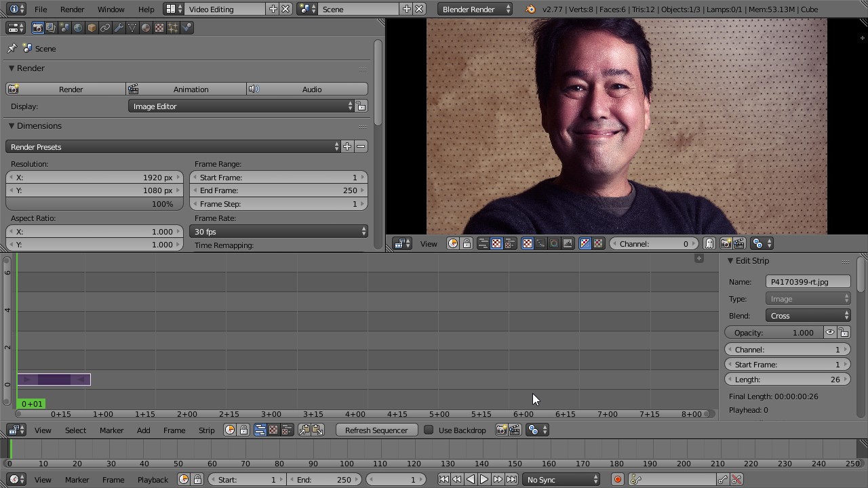The image size is (868, 488).
Task: Open the Blender Render engine dropdown
Action: coord(475,9)
